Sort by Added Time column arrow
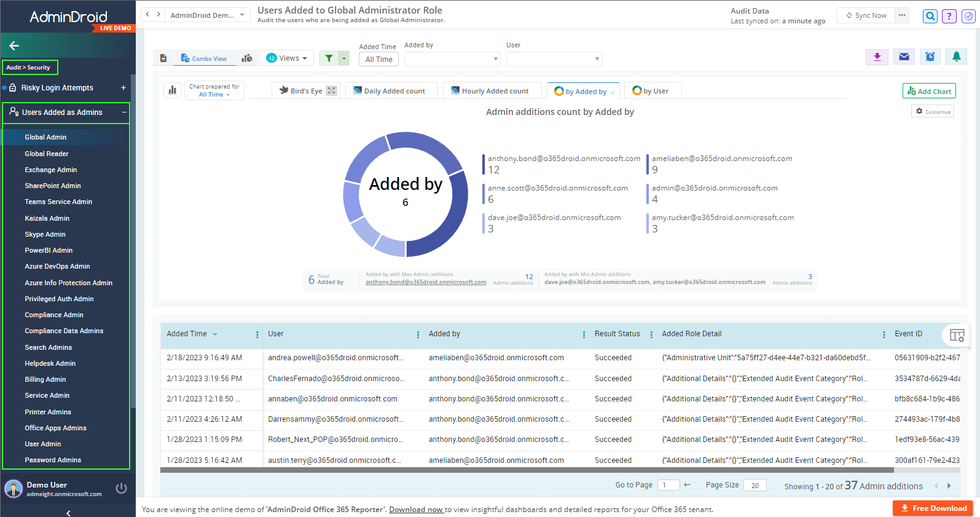This screenshot has width=980, height=517. tap(215, 334)
